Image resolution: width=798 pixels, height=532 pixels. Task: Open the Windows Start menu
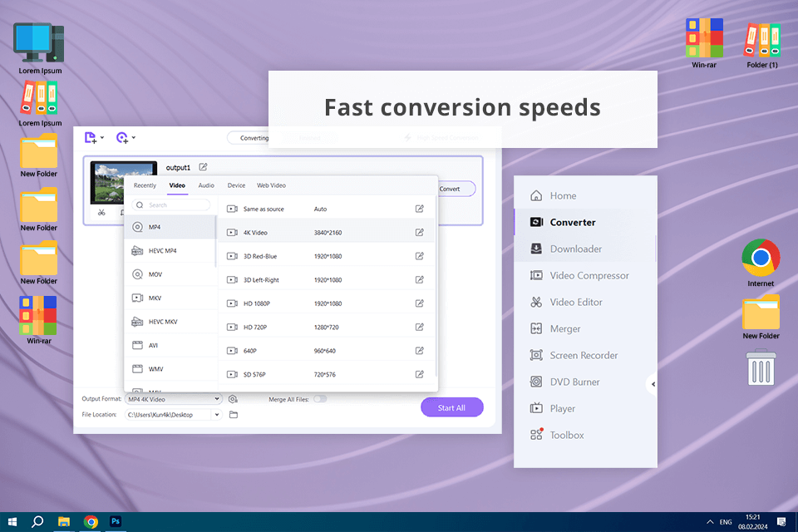tap(12, 522)
